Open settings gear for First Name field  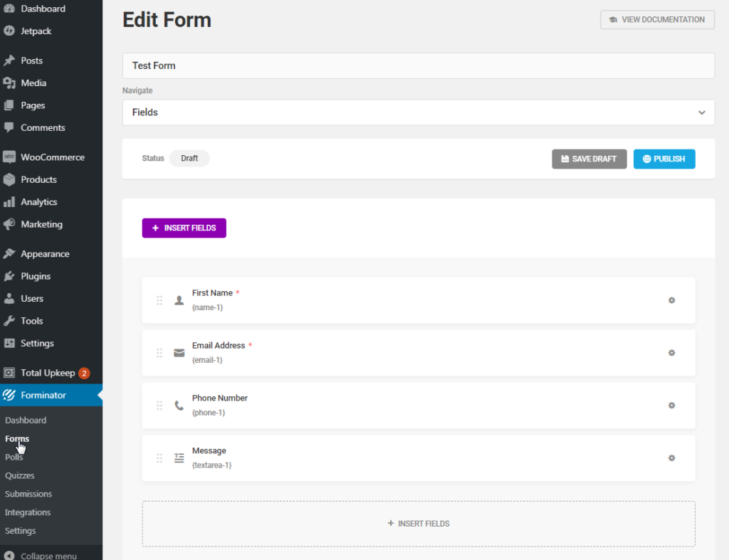pos(671,300)
